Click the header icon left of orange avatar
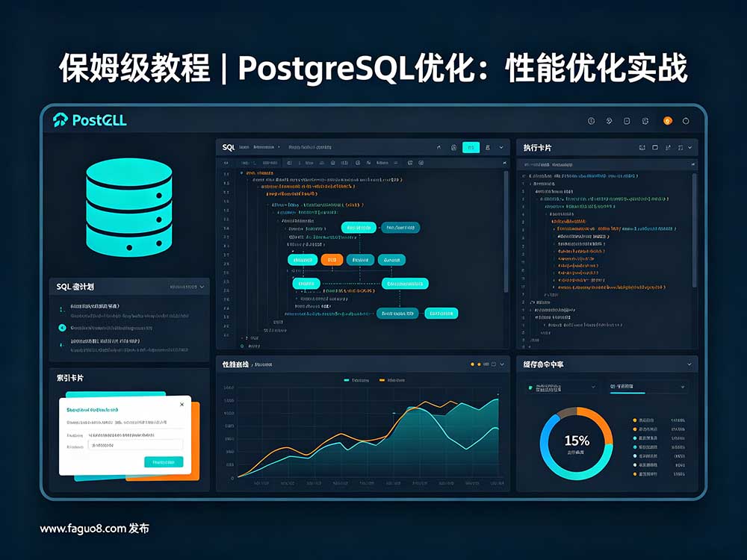This screenshot has height=560, width=747. click(x=645, y=121)
